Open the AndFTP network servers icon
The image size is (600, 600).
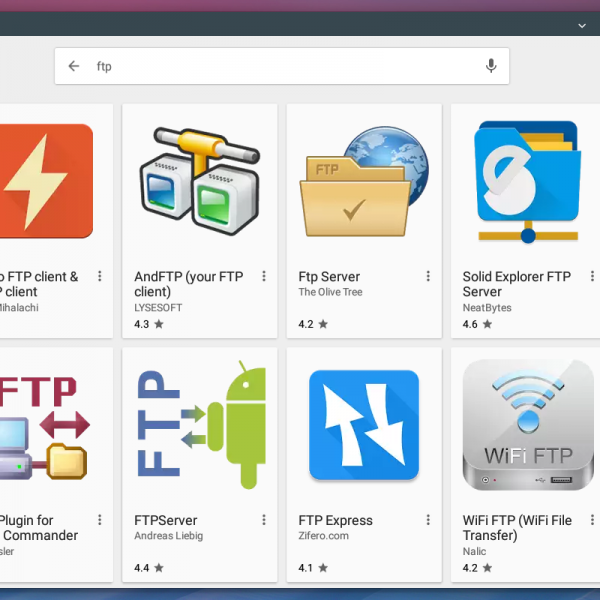[x=200, y=181]
